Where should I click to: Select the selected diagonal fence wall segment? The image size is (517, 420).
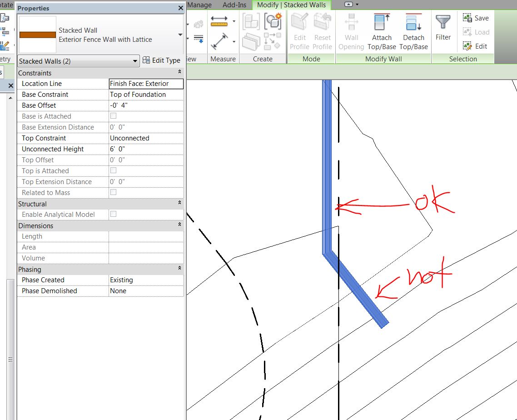[x=355, y=289]
